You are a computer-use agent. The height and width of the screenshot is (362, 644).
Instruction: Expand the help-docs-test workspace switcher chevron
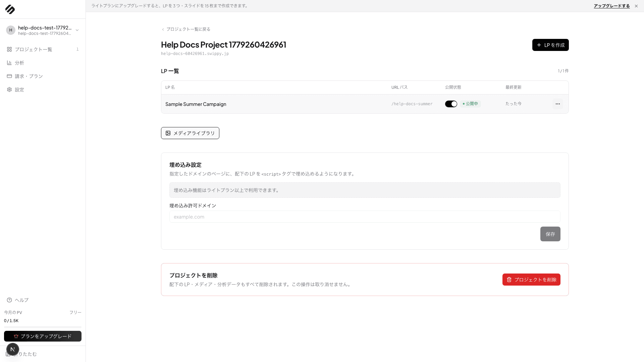pos(77,30)
